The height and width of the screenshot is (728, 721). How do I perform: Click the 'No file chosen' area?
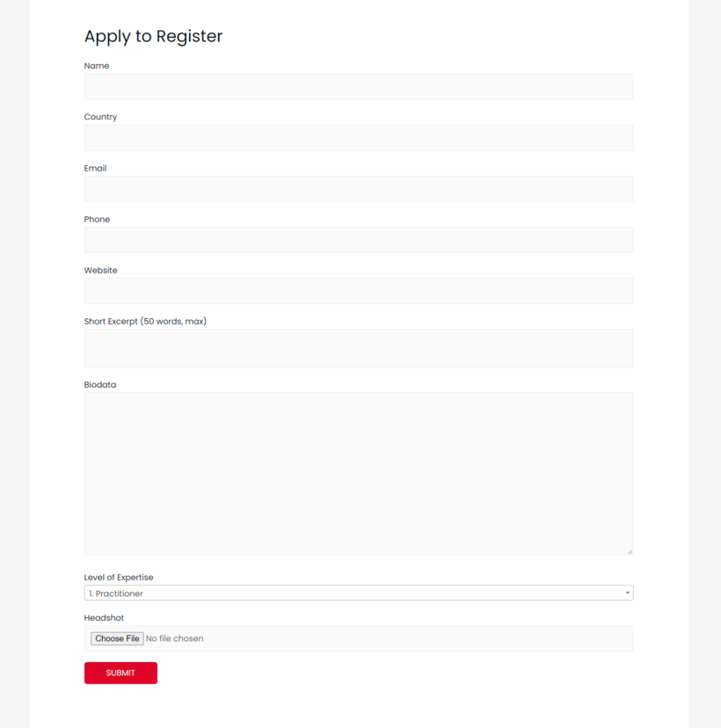175,637
